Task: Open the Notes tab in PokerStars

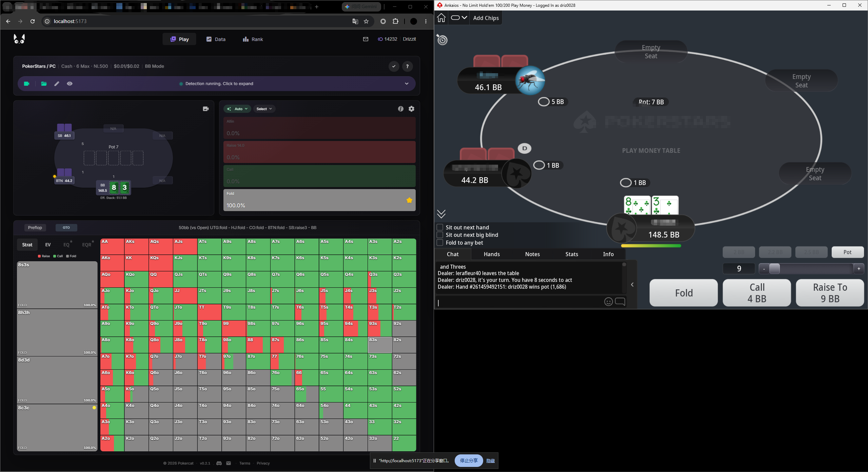Action: point(532,254)
